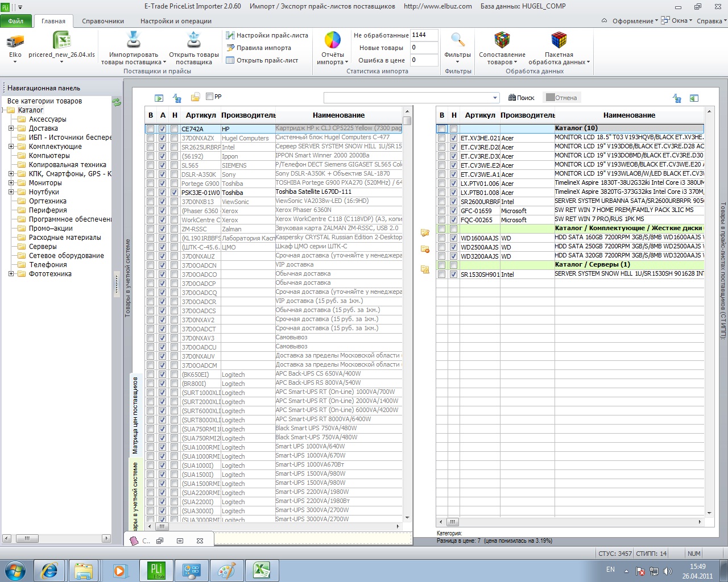
Task: Open Internet Explorer from taskbar
Action: [x=50, y=570]
